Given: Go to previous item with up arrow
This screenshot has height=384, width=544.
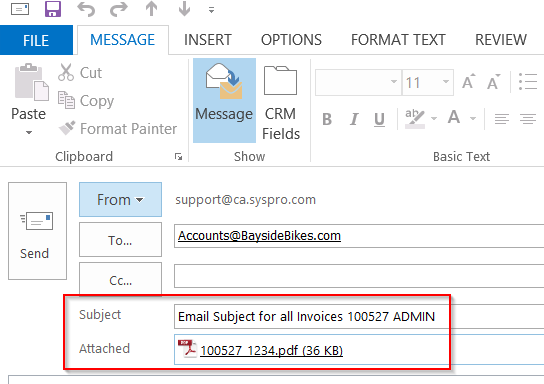Looking at the screenshot, I should click(151, 9).
